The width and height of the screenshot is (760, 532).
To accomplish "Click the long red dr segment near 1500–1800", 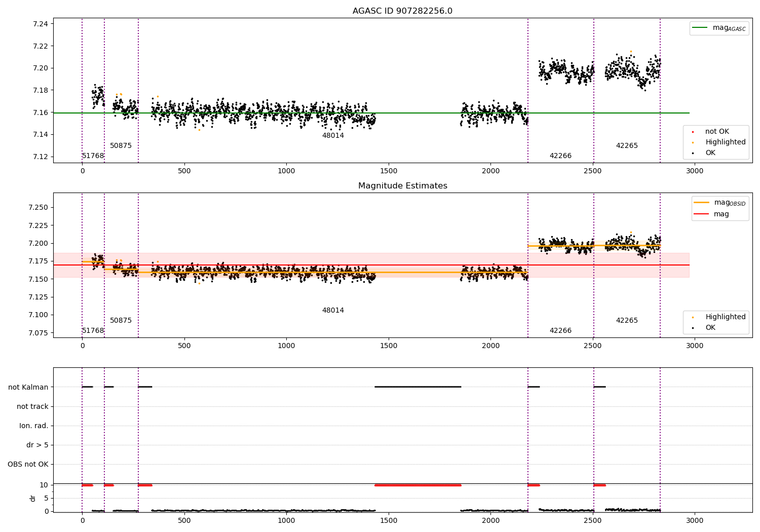I will 418,485.
